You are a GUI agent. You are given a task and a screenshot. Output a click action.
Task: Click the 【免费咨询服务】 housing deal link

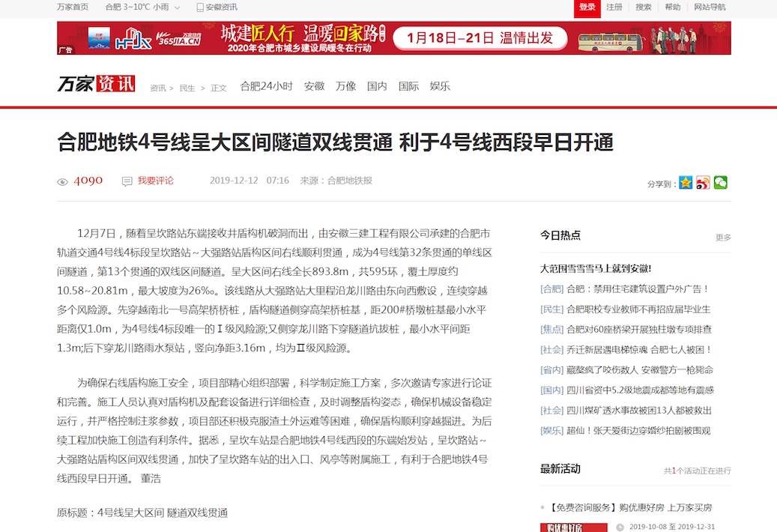pyautogui.click(x=629, y=507)
